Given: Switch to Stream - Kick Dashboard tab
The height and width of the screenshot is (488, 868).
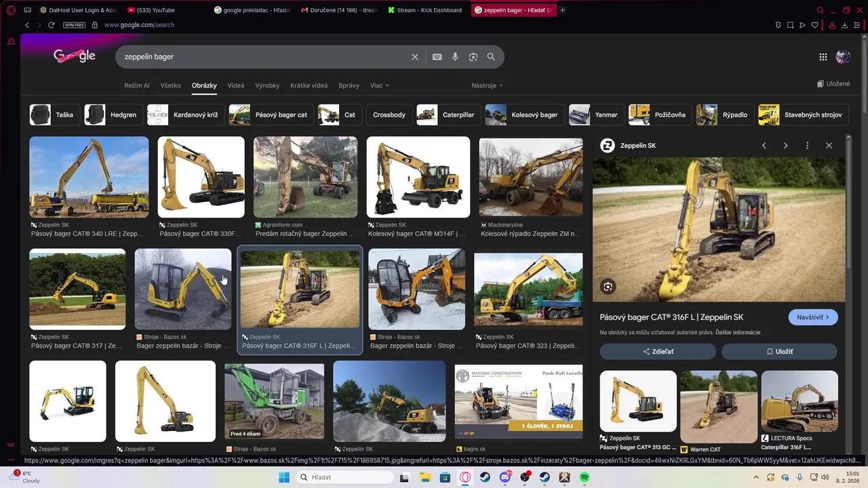Looking at the screenshot, I should point(425,10).
